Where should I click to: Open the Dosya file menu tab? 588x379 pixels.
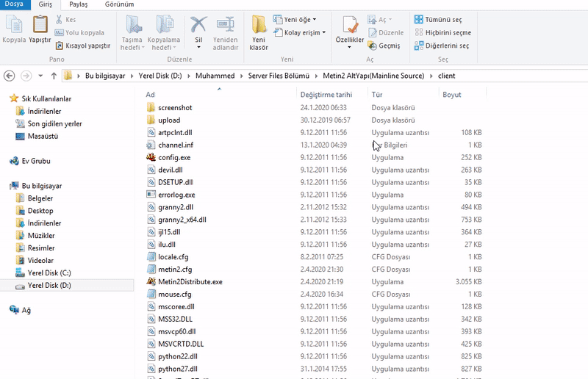click(14, 4)
